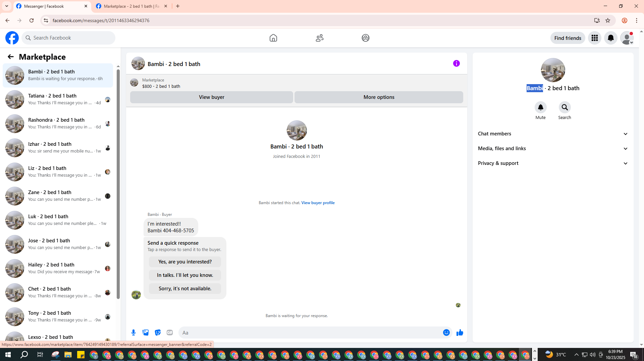644x361 pixels.
Task: Open Tatiana conversation
Action: (58, 99)
